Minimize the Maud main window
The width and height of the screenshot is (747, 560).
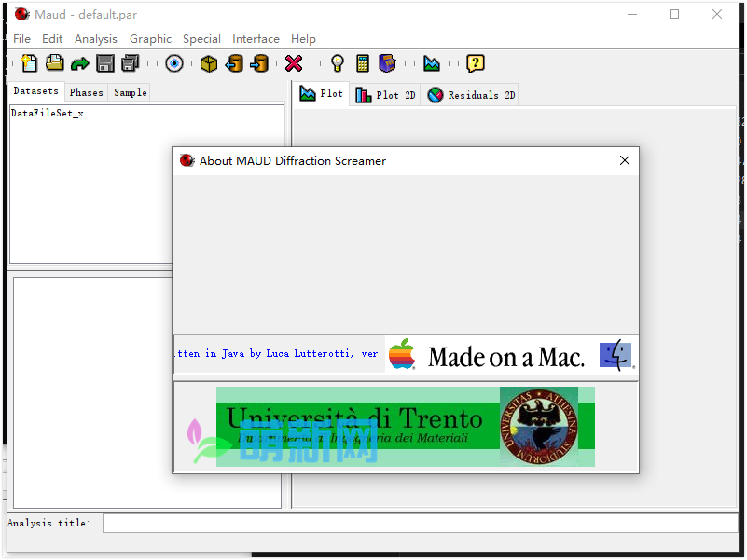click(632, 14)
